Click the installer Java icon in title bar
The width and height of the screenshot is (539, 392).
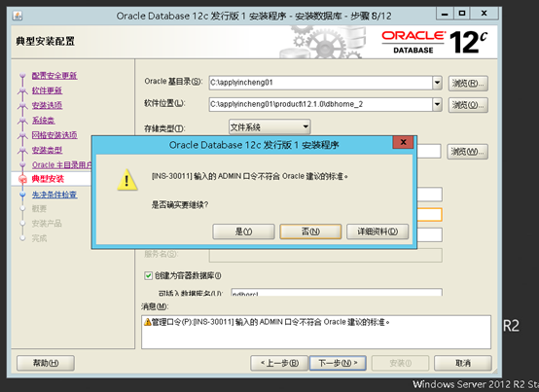[18, 16]
